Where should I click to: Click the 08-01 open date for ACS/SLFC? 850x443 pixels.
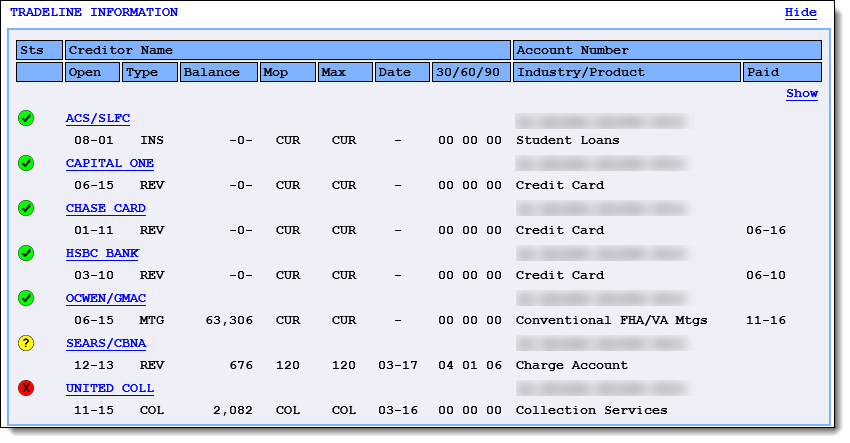coord(94,140)
